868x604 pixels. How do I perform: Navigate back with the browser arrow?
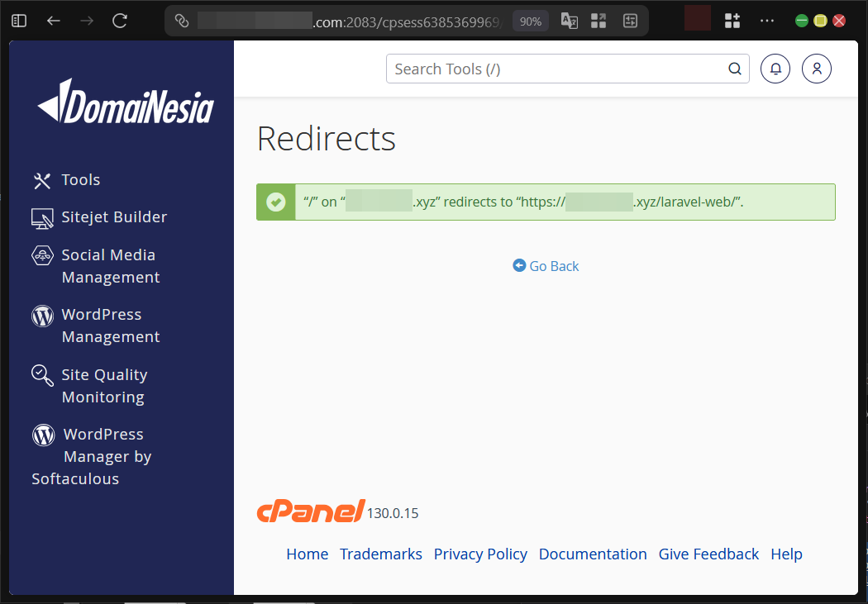[52, 21]
